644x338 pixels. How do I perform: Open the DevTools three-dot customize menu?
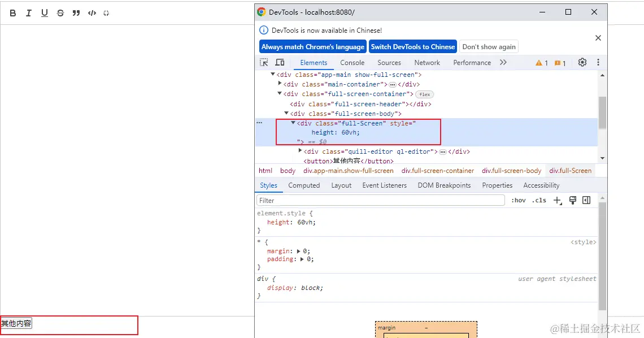click(x=598, y=62)
